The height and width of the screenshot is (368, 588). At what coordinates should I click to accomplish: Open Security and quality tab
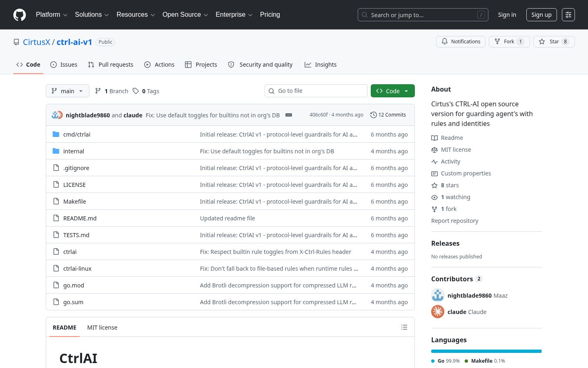[261, 65]
